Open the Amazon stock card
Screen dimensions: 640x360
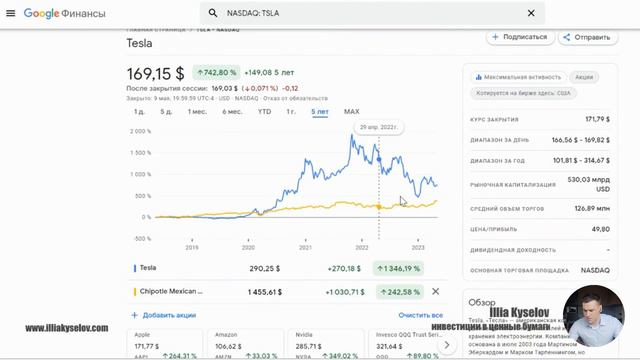[246, 344]
